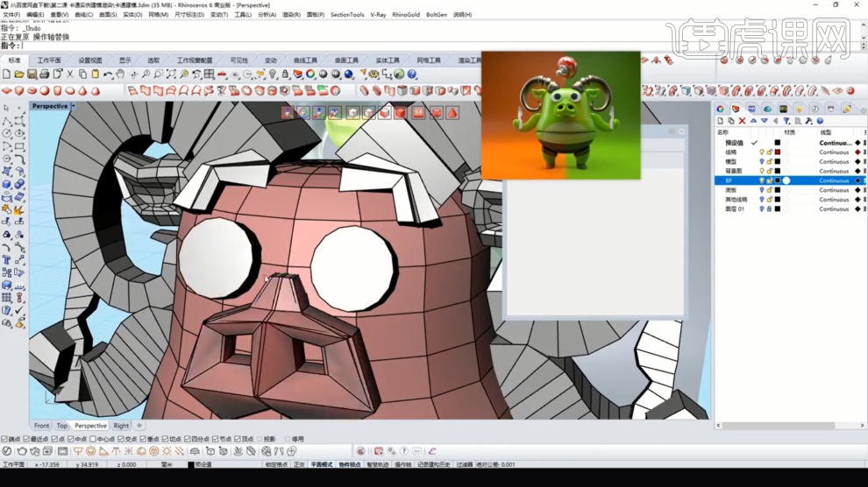Switch to Front viewport tab
Viewport: 868px width, 487px height.
point(41,426)
